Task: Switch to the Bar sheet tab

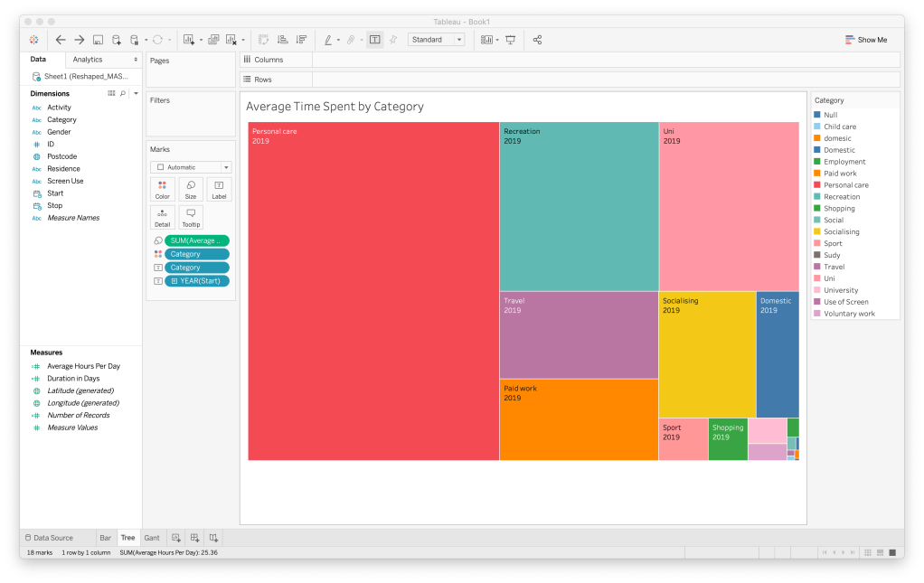Action: pyautogui.click(x=106, y=538)
